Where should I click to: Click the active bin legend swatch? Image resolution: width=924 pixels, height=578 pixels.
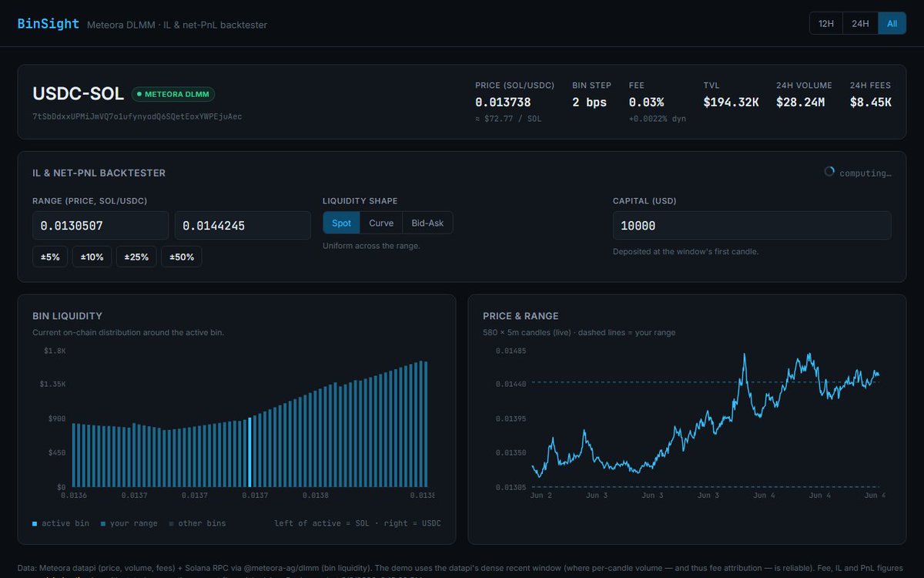35,524
